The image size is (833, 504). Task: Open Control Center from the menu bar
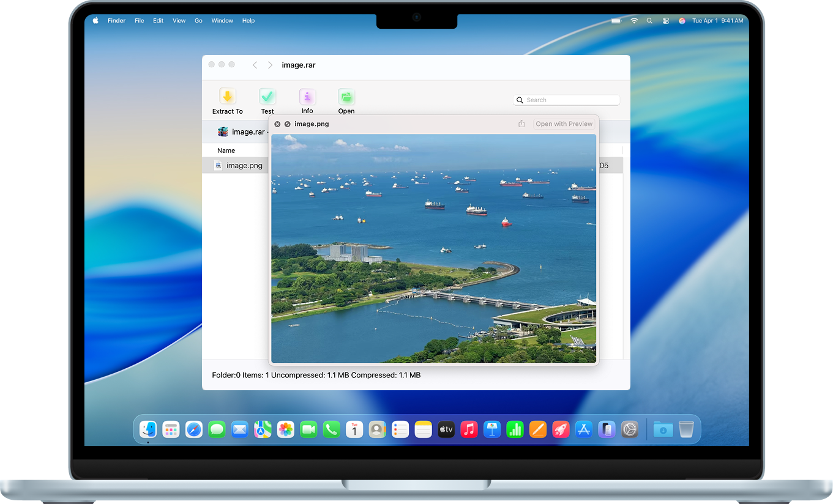666,21
